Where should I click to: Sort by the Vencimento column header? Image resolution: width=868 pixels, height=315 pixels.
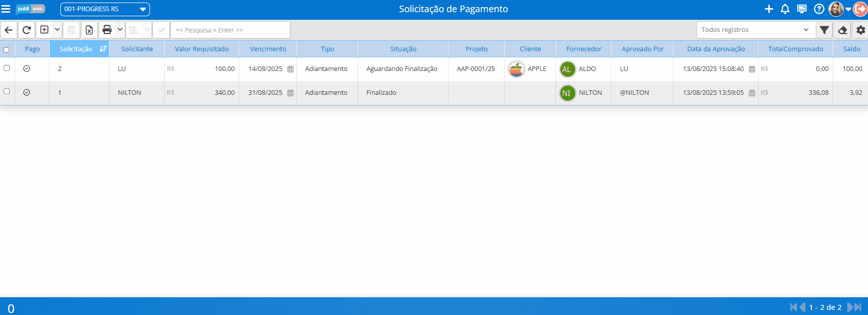[x=268, y=49]
